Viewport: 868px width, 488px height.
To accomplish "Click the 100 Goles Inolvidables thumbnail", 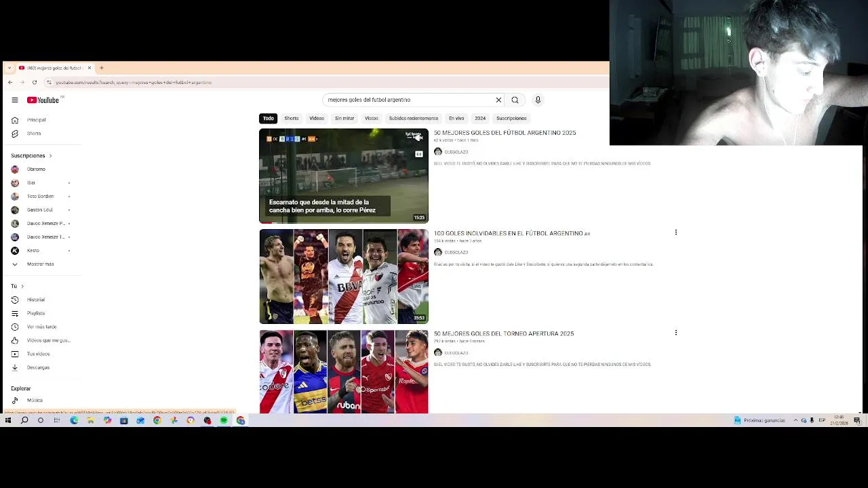I will (344, 277).
